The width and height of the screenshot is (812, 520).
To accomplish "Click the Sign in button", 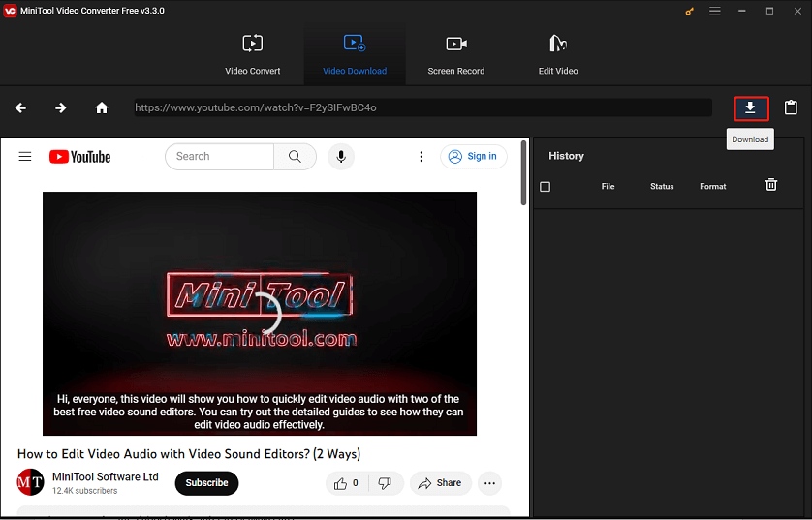I will pyautogui.click(x=473, y=156).
